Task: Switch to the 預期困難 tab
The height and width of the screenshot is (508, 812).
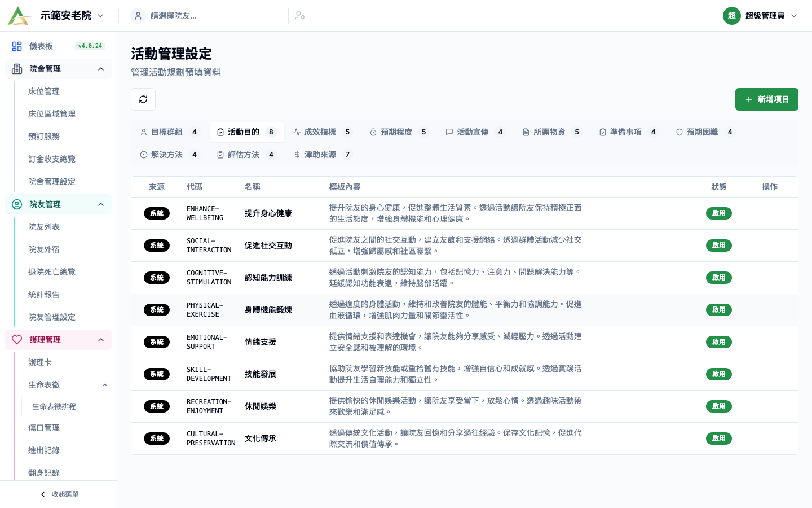Action: tap(705, 132)
